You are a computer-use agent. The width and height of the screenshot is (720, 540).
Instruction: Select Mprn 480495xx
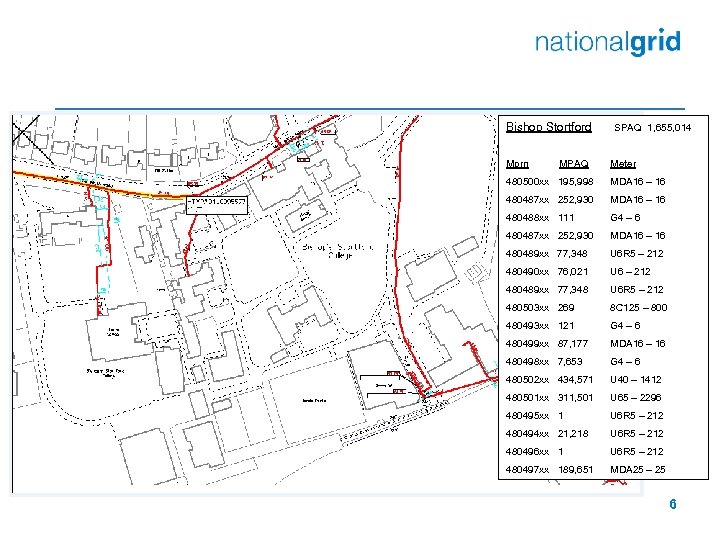tap(527, 416)
